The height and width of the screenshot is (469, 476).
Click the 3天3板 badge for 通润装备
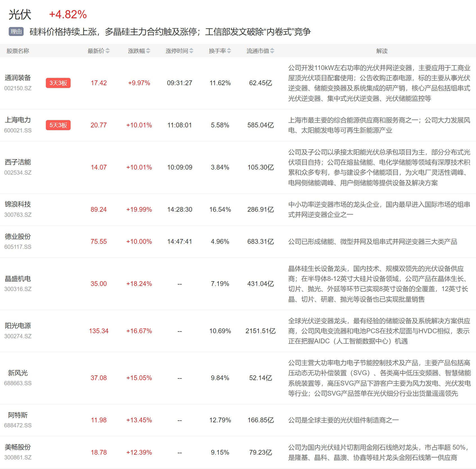coord(58,83)
